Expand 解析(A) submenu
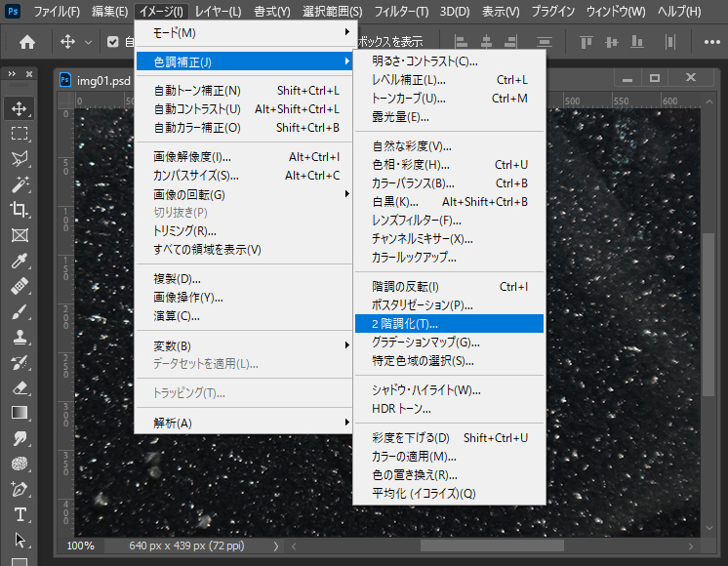 pos(245,423)
